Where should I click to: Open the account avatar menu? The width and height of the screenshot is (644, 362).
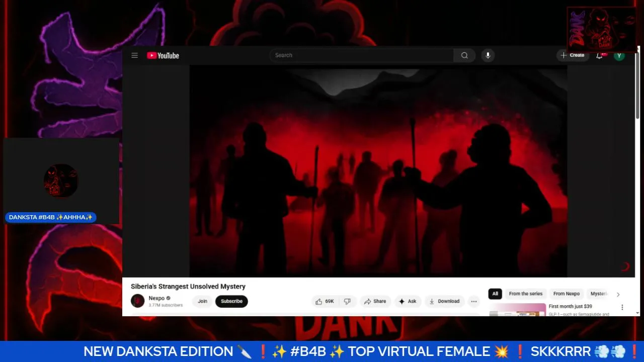tap(619, 55)
